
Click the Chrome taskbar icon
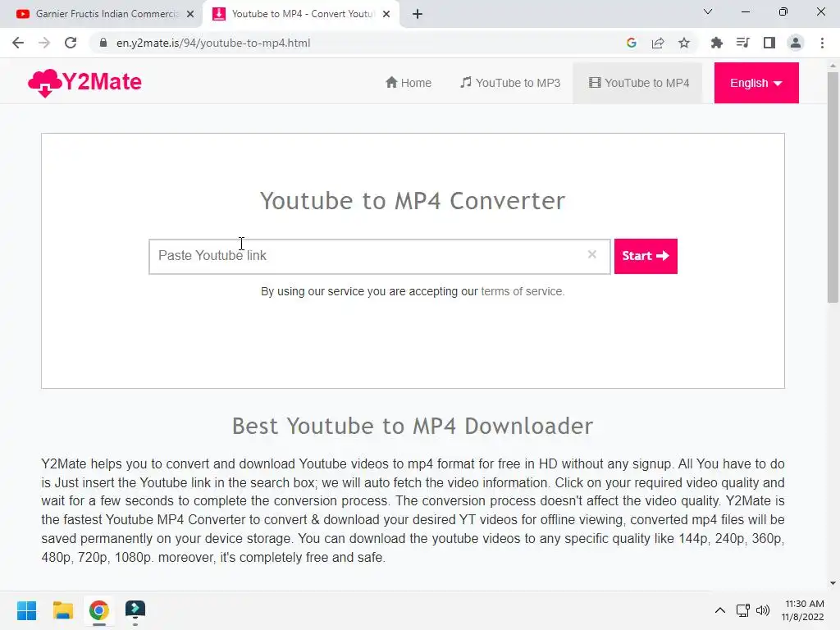[99, 610]
